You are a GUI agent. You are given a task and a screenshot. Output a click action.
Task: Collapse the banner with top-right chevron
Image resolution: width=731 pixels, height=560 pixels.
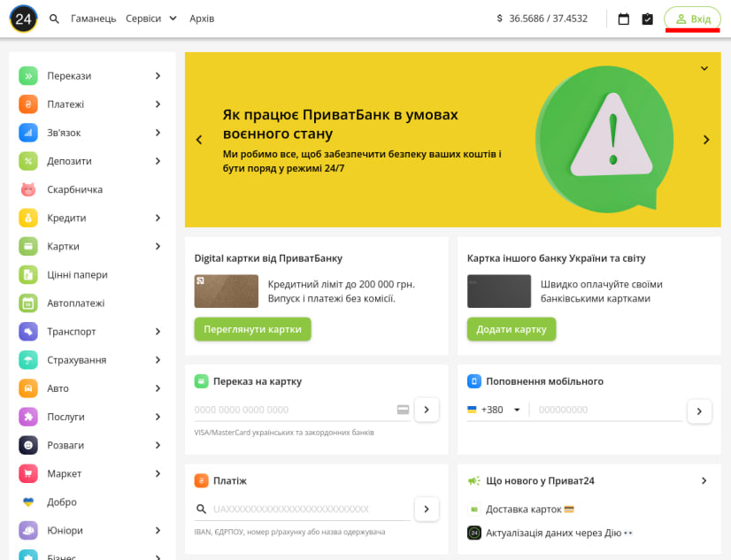[704, 68]
